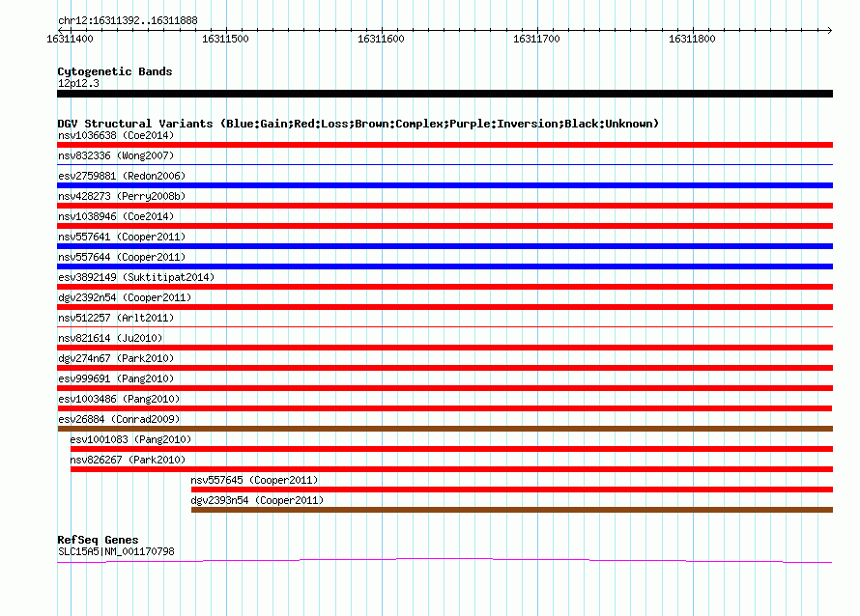
Task: Open the SLC15A5|NM_001170798 RefSeq gene label
Action: [x=116, y=552]
